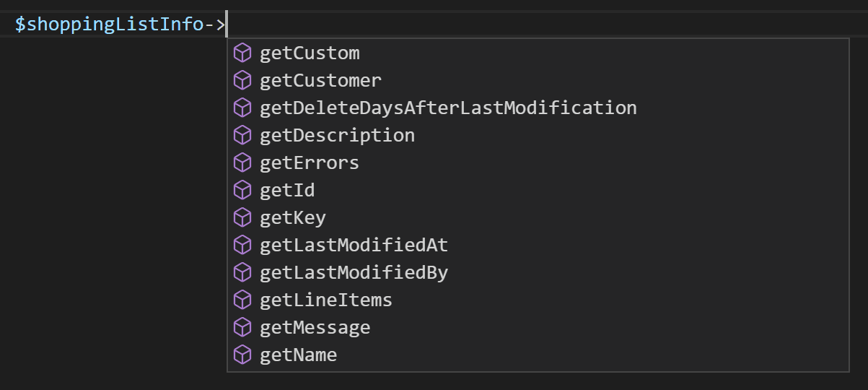Click the method icon beside getCustom

click(x=242, y=53)
